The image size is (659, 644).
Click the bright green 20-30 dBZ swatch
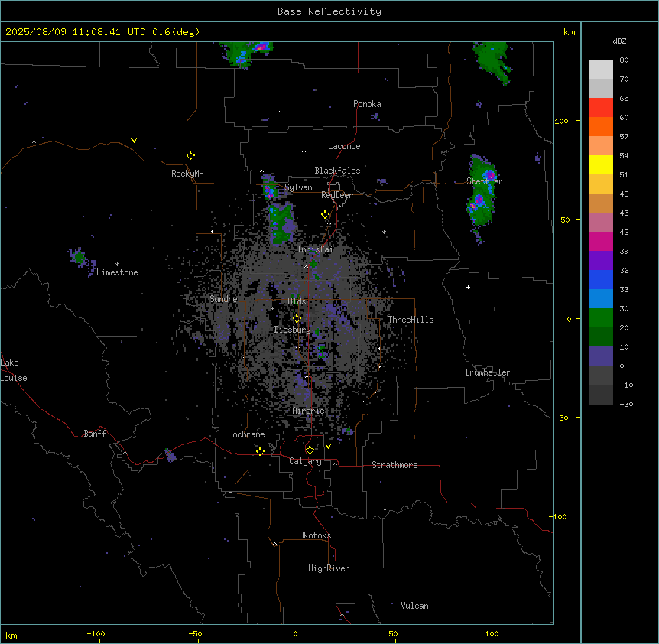click(601, 318)
